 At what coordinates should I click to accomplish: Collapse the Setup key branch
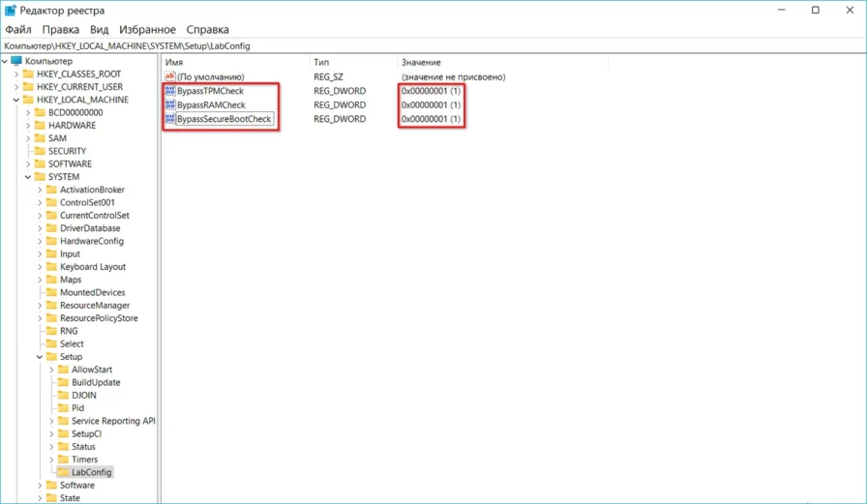coord(40,357)
